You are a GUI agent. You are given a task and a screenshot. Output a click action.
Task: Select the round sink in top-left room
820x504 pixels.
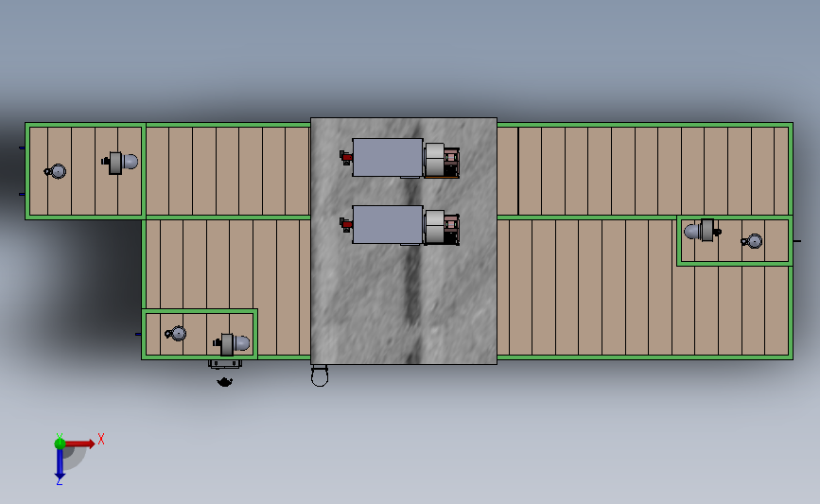[x=56, y=171]
